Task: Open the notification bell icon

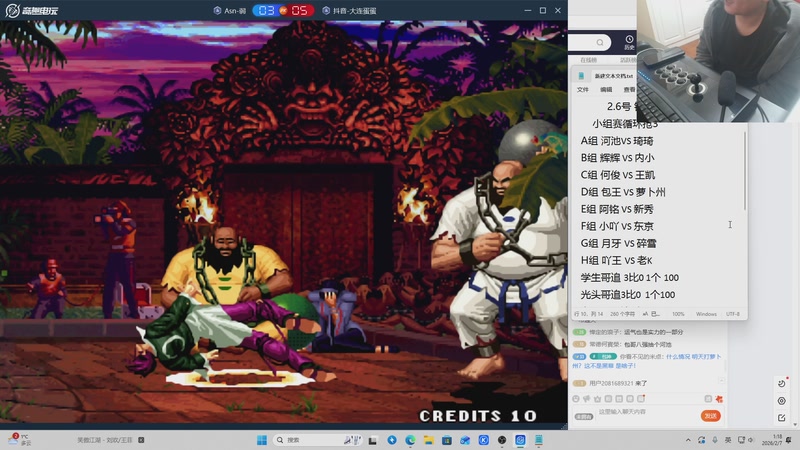Action: (x=789, y=440)
